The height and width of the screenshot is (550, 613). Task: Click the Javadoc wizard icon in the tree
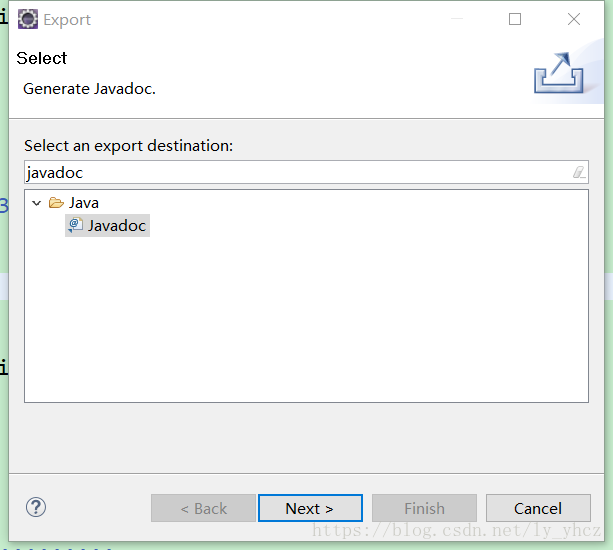[x=75, y=225]
